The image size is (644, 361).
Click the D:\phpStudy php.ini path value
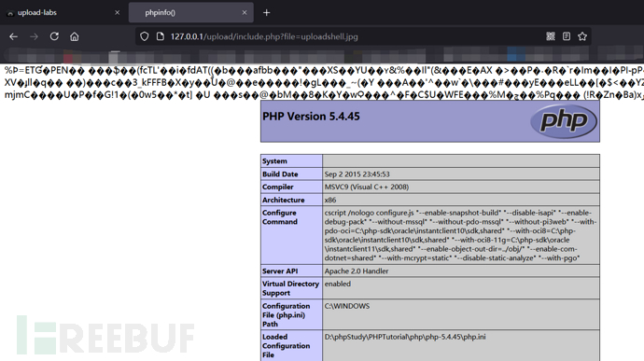tap(405, 337)
